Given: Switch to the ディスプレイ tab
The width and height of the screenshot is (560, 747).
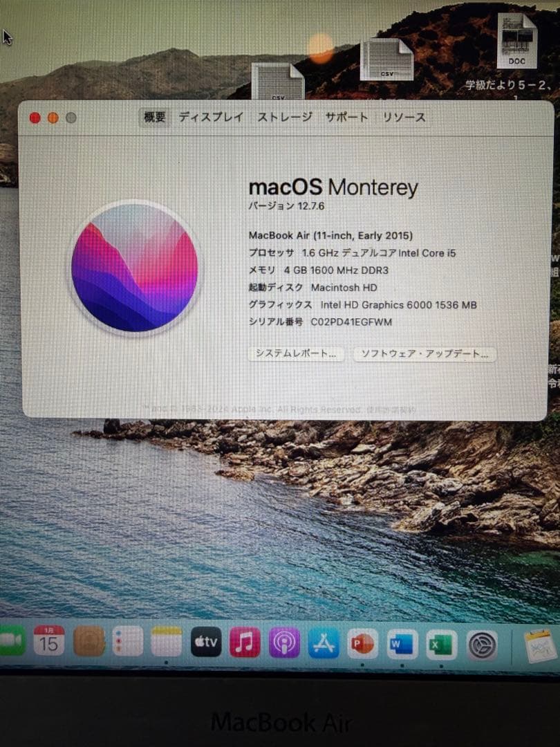Looking at the screenshot, I should [211, 118].
